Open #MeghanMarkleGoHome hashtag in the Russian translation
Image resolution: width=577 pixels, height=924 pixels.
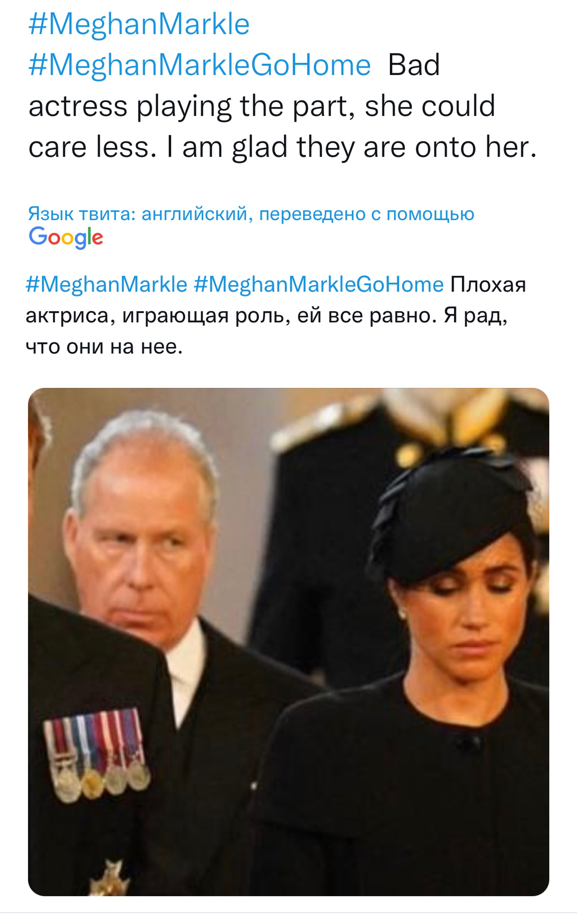pyautogui.click(x=319, y=284)
